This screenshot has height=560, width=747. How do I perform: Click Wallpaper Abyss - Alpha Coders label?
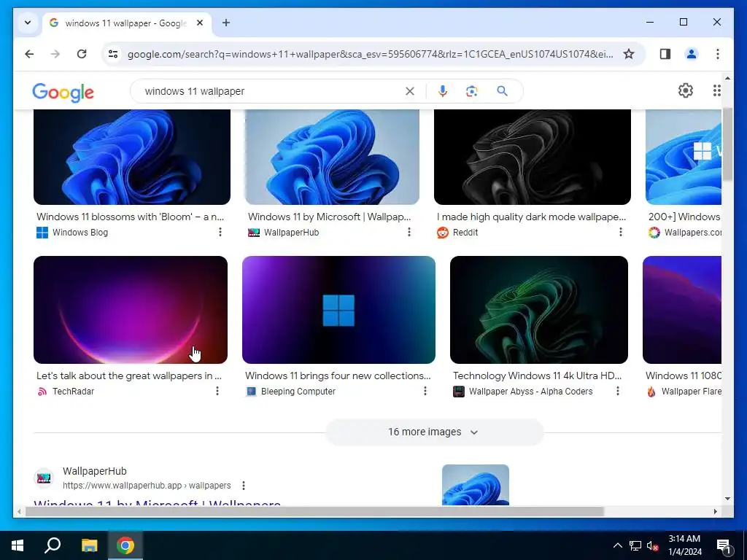531,392
